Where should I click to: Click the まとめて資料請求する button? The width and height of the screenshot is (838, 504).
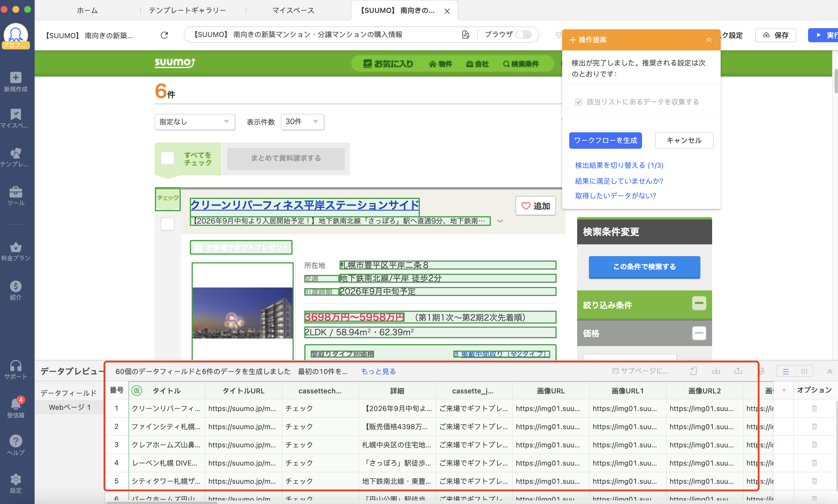click(286, 158)
